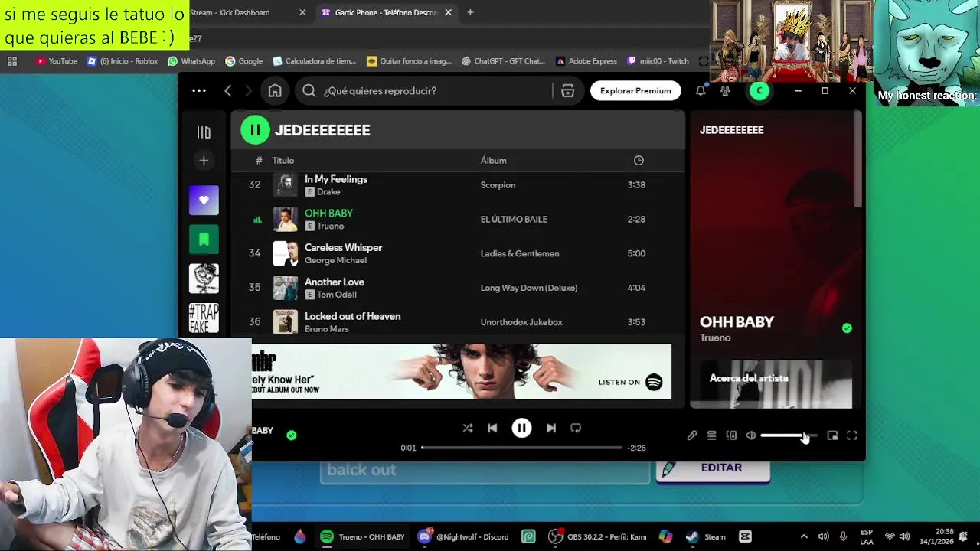980x551 pixels.
Task: Sort tracks by the Título column header
Action: (x=283, y=161)
